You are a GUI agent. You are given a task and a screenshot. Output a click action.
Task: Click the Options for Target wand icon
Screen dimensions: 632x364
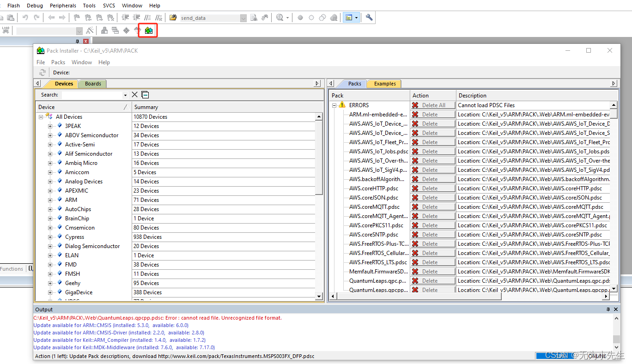(90, 30)
